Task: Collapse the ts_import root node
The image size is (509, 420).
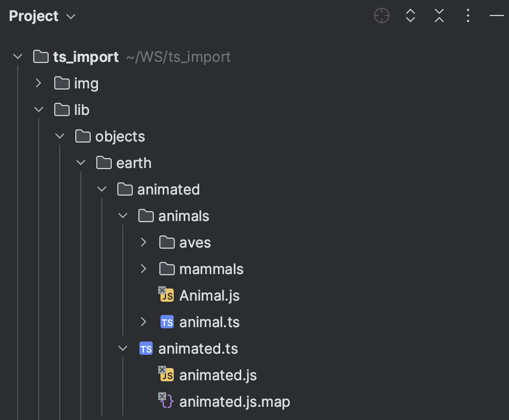Action: 17,56
